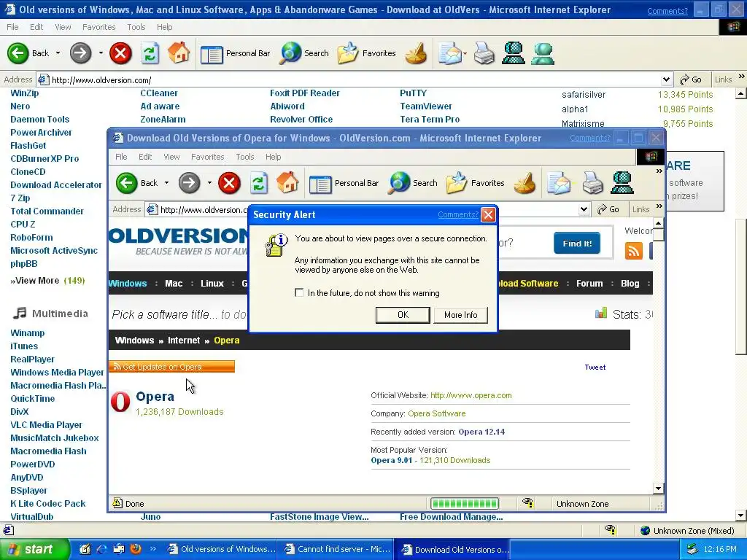The image size is (747, 560).
Task: Open the Tools menu in the main window
Action: (x=136, y=27)
